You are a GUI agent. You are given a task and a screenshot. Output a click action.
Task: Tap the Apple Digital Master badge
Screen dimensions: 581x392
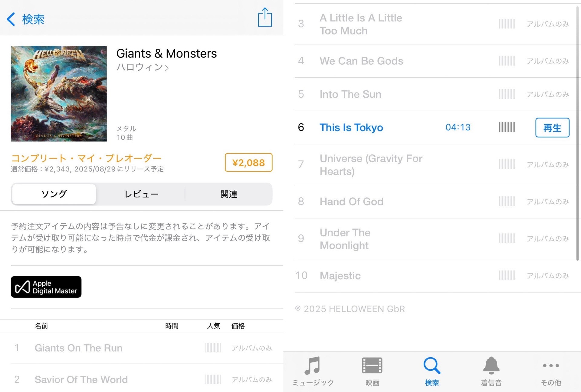tap(46, 287)
